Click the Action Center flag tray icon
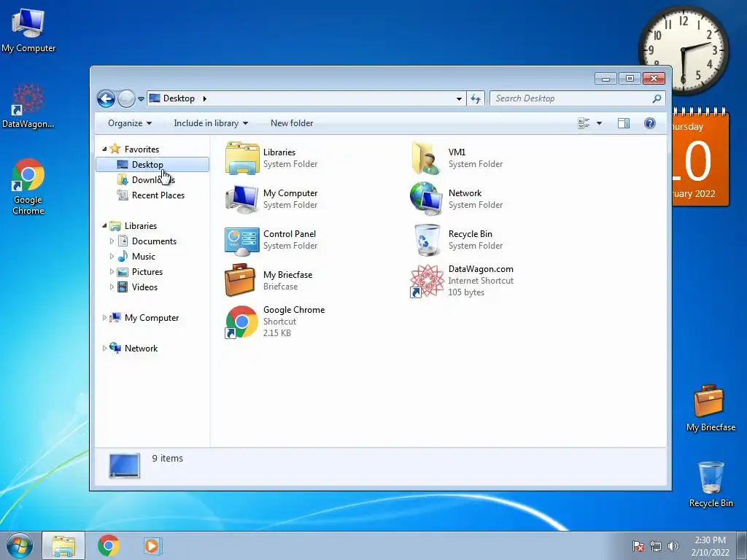The height and width of the screenshot is (560, 747). [638, 546]
